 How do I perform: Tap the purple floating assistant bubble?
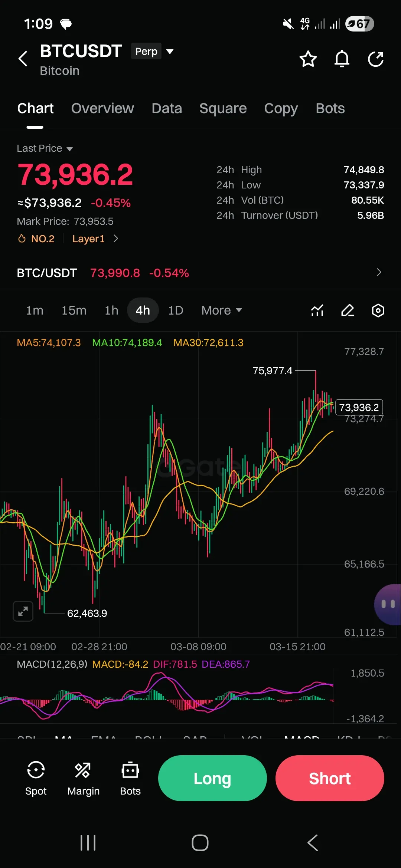pos(388,604)
